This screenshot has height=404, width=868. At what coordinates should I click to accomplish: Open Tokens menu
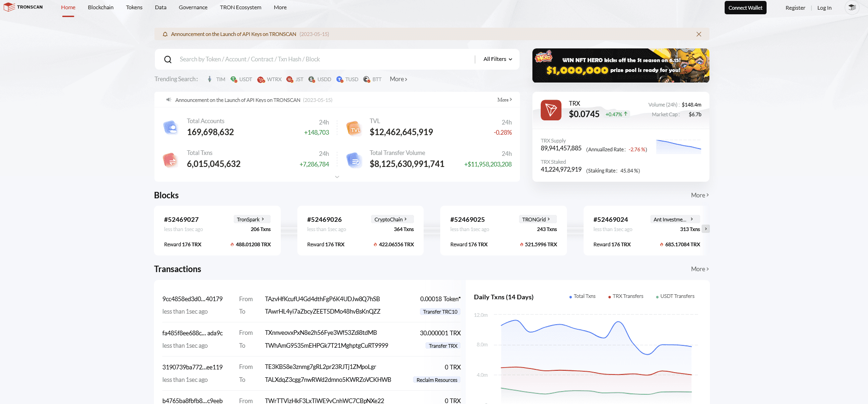pyautogui.click(x=134, y=7)
